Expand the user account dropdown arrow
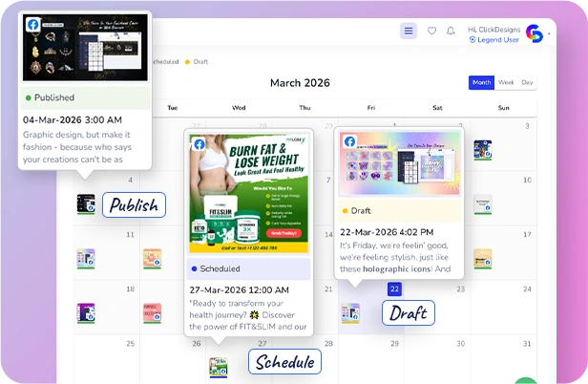 coord(549,33)
